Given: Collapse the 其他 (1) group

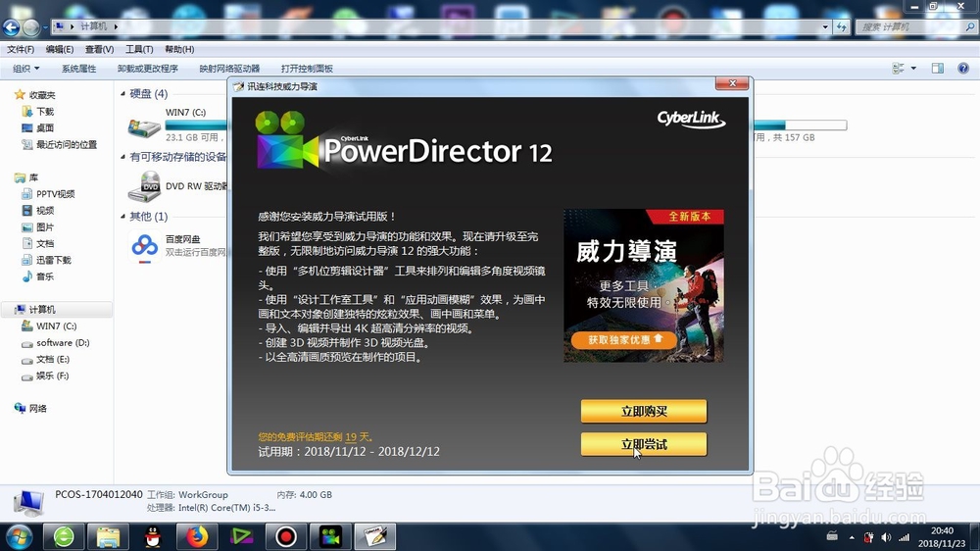Looking at the screenshot, I should tap(123, 217).
